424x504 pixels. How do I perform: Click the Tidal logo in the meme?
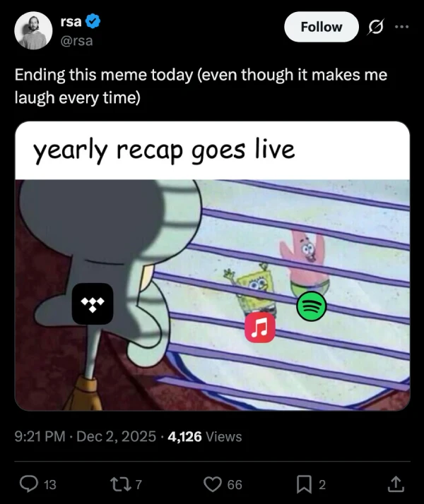(93, 304)
